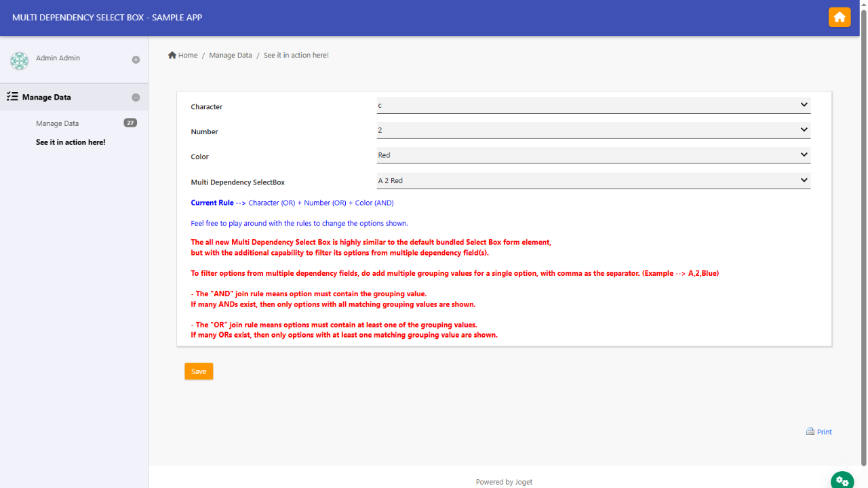Open the Character dropdown
Image resolution: width=868 pixels, height=488 pixels.
(593, 105)
